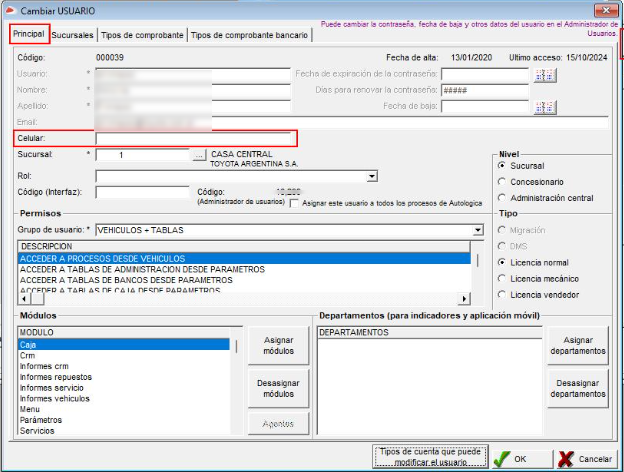Click the Sucursal number field

142,155
